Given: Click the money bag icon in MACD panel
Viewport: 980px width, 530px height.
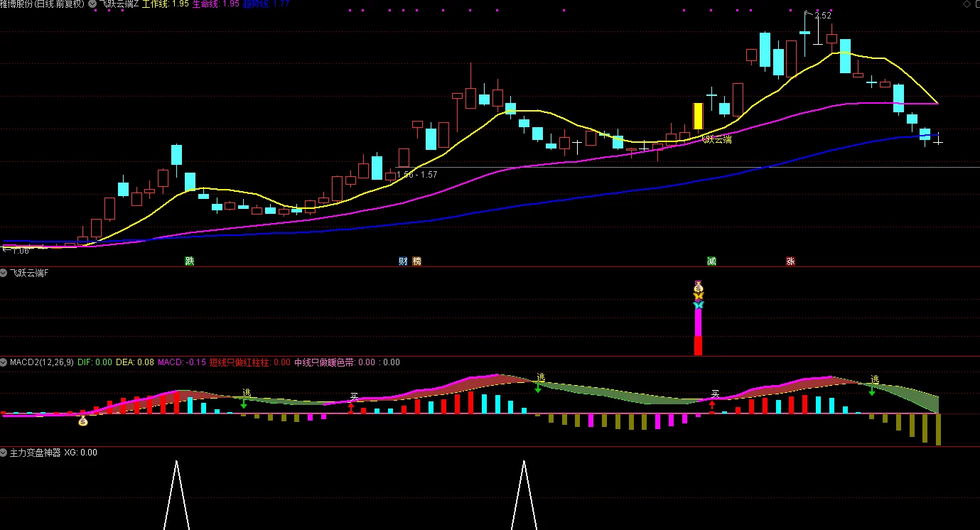Looking at the screenshot, I should tap(83, 421).
